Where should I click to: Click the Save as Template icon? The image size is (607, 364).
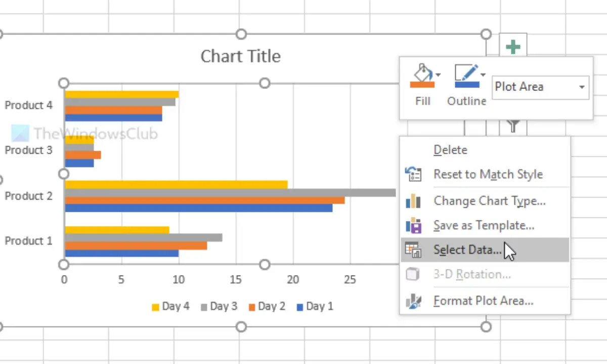pos(413,225)
